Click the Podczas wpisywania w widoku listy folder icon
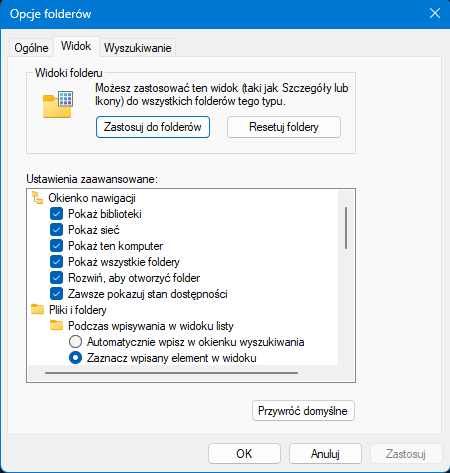Viewport: 450px width, 473px height. pos(56,325)
